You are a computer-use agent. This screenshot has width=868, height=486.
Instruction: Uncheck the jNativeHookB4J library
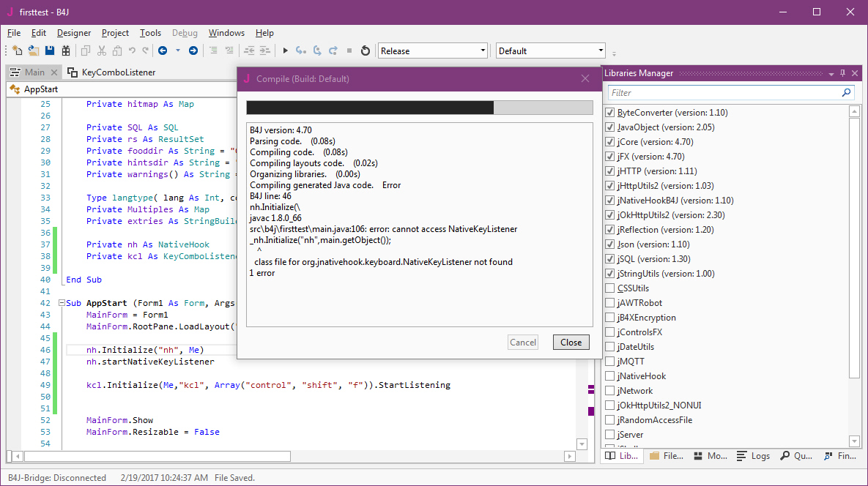click(x=610, y=201)
